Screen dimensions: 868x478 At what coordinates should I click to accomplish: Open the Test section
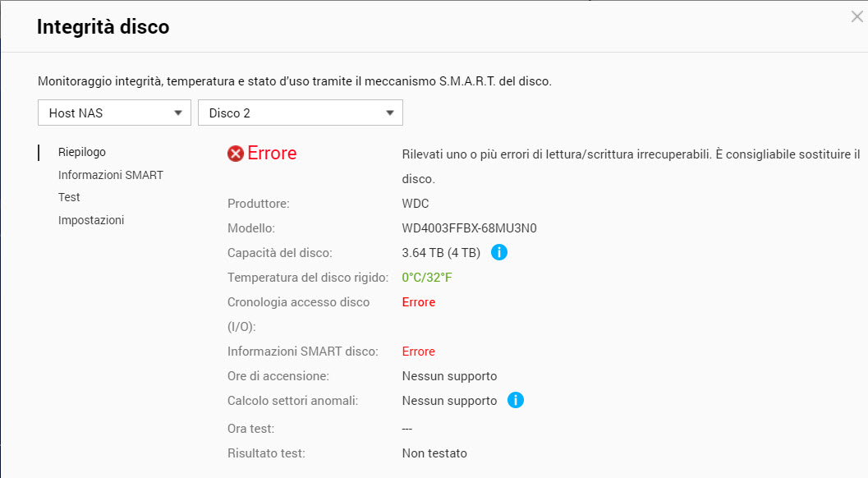(69, 197)
